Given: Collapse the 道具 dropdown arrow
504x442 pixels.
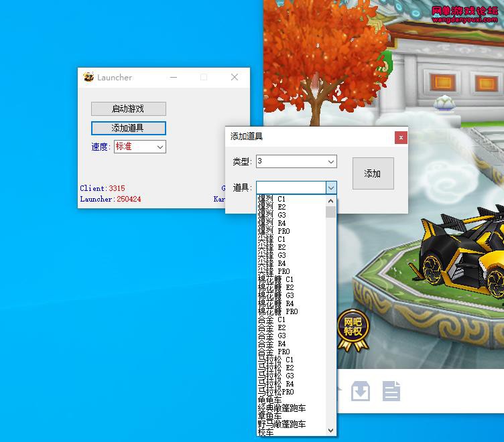Looking at the screenshot, I should coord(331,188).
